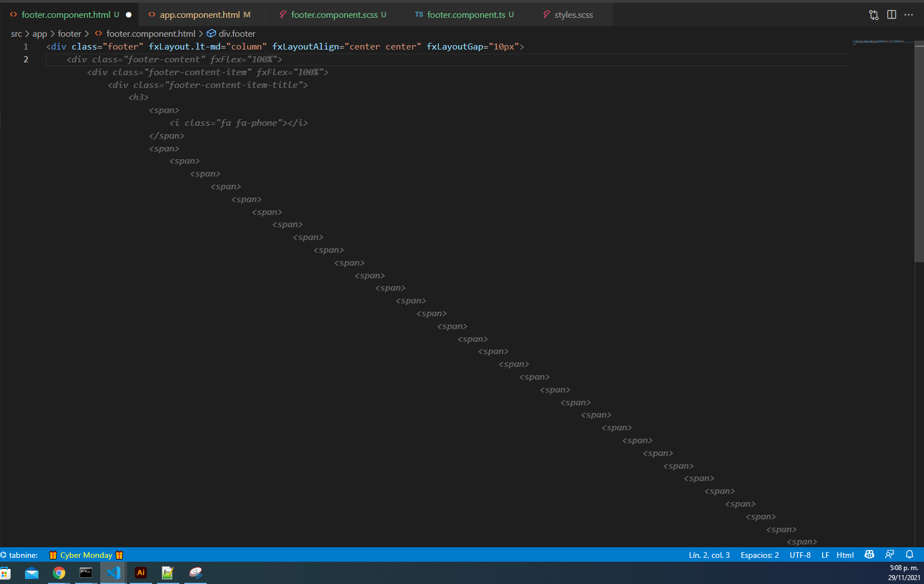
Task: Open Adobe Illustrator from the taskbar
Action: point(141,573)
